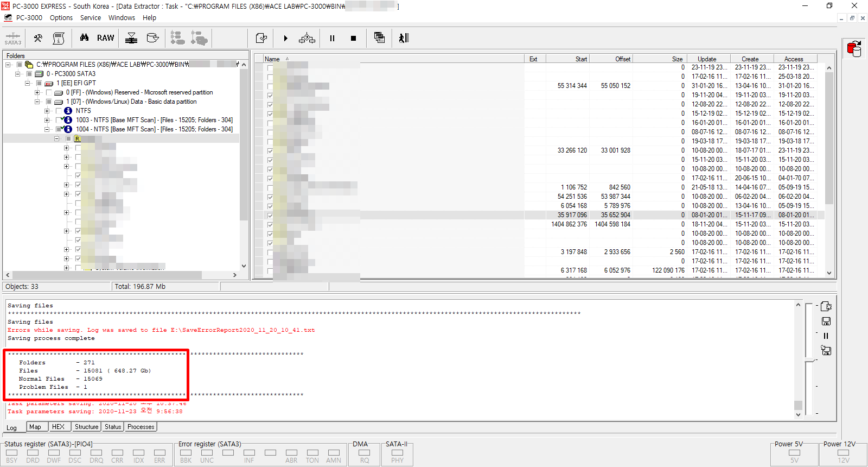Sort the file list by Name column
This screenshot has height=467, width=868.
[x=393, y=59]
